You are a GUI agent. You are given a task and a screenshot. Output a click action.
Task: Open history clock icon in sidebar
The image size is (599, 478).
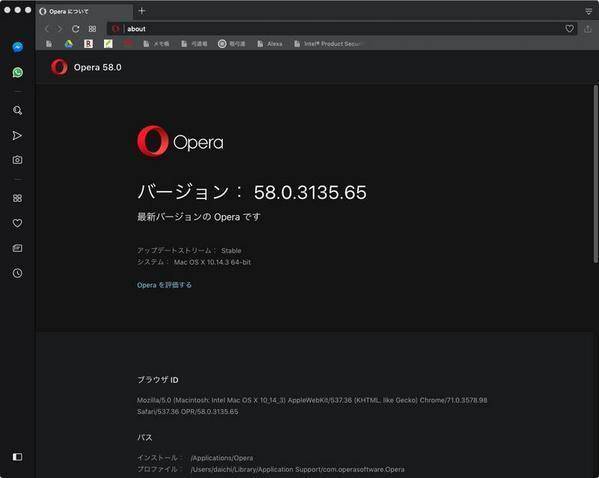click(17, 273)
